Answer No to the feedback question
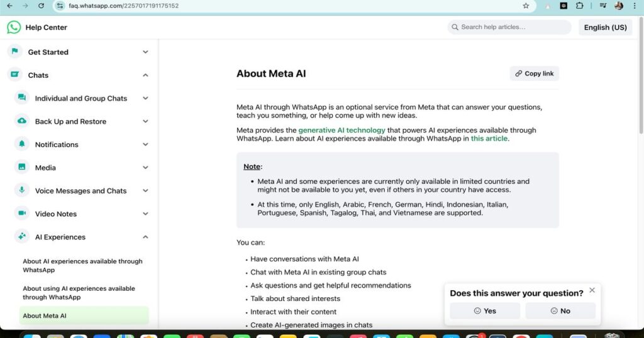This screenshot has height=338, width=644. pos(560,311)
